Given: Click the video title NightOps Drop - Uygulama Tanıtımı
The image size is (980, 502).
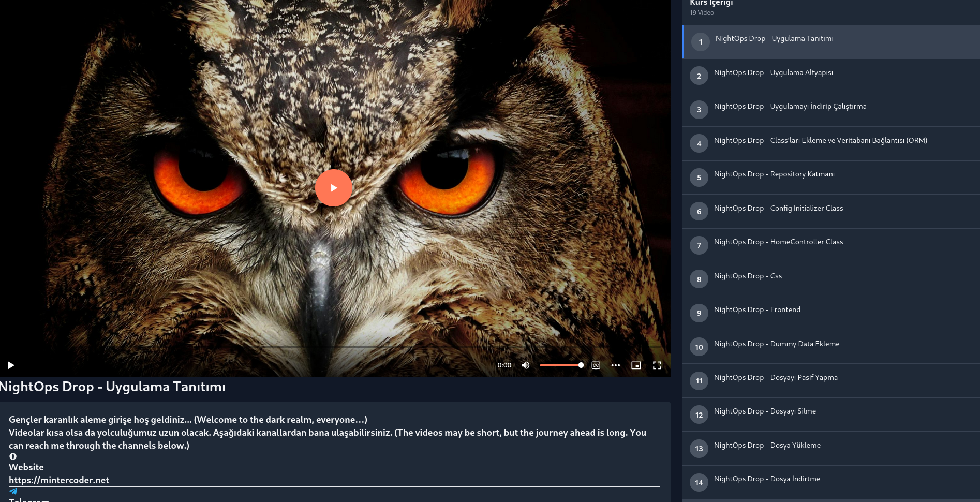Looking at the screenshot, I should tap(112, 387).
